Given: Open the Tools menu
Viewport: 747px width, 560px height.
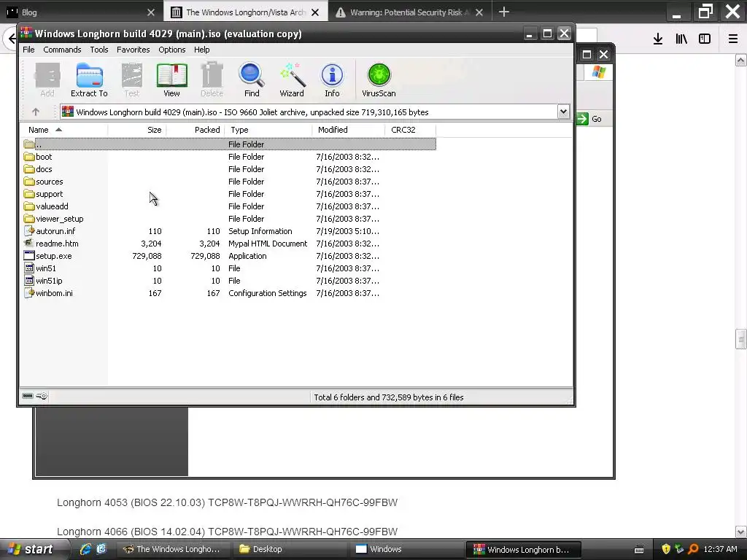Looking at the screenshot, I should [99, 50].
